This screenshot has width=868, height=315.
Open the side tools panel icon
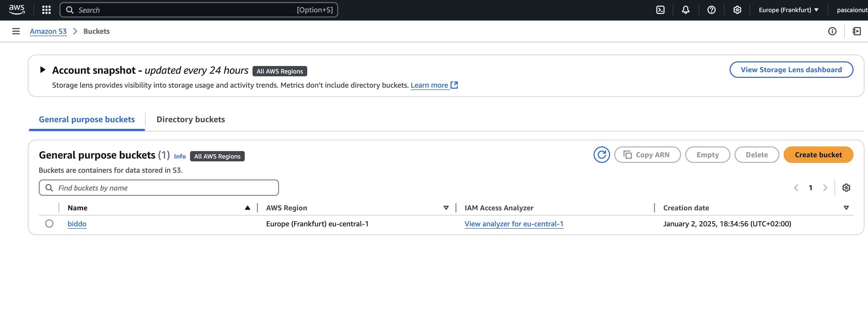(x=857, y=31)
